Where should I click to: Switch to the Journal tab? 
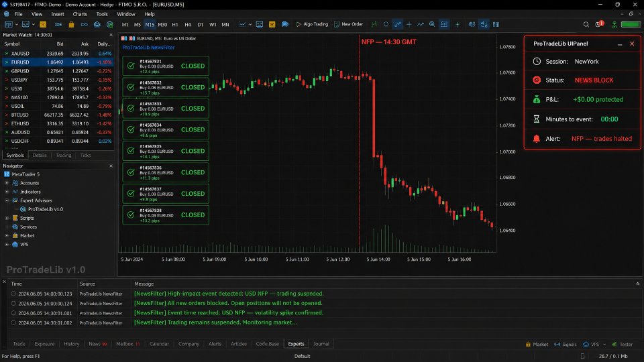pyautogui.click(x=321, y=344)
